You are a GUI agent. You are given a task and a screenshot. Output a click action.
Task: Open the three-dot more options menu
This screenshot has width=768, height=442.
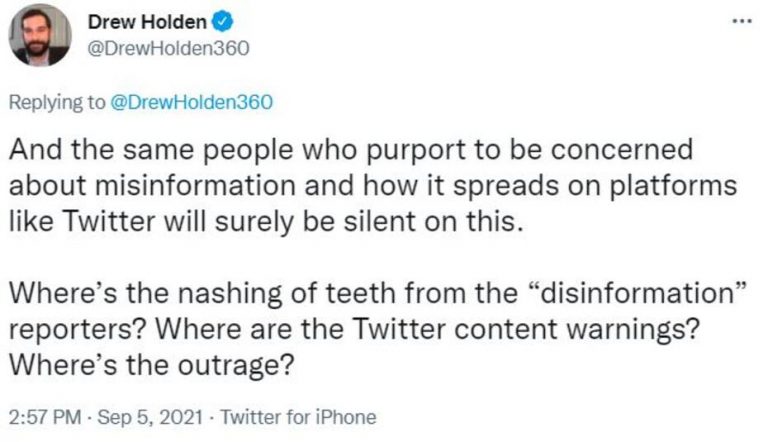click(x=741, y=22)
